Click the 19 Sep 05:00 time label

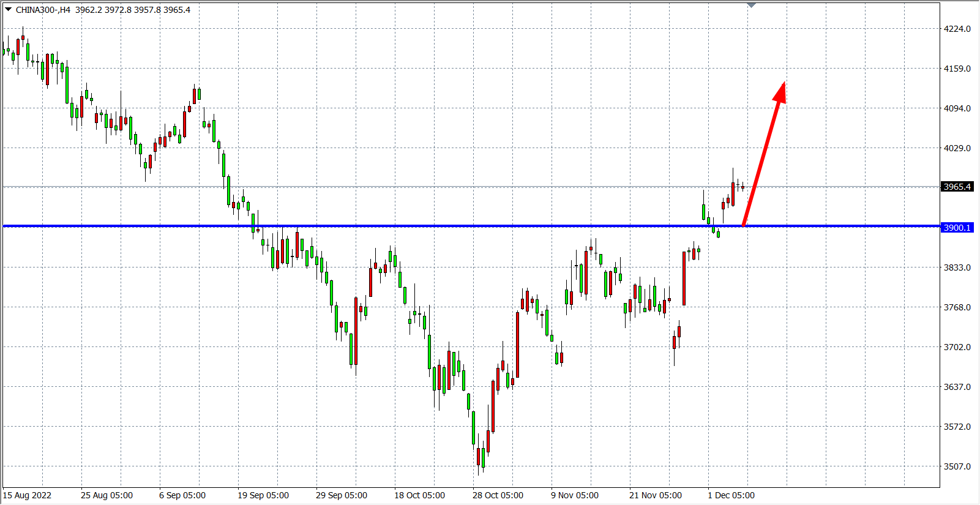[x=263, y=495]
